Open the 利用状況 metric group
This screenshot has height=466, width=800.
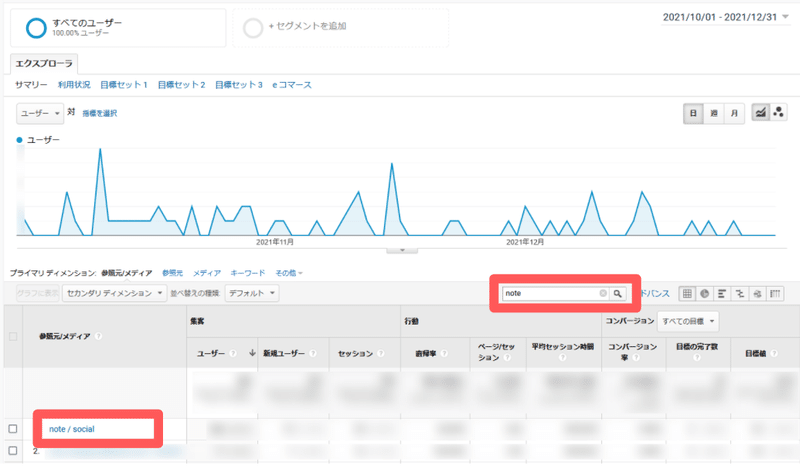pos(74,85)
